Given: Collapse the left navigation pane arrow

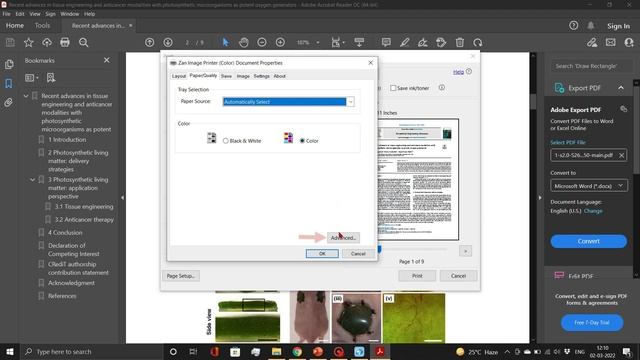Looking at the screenshot, I should click(x=122, y=198).
